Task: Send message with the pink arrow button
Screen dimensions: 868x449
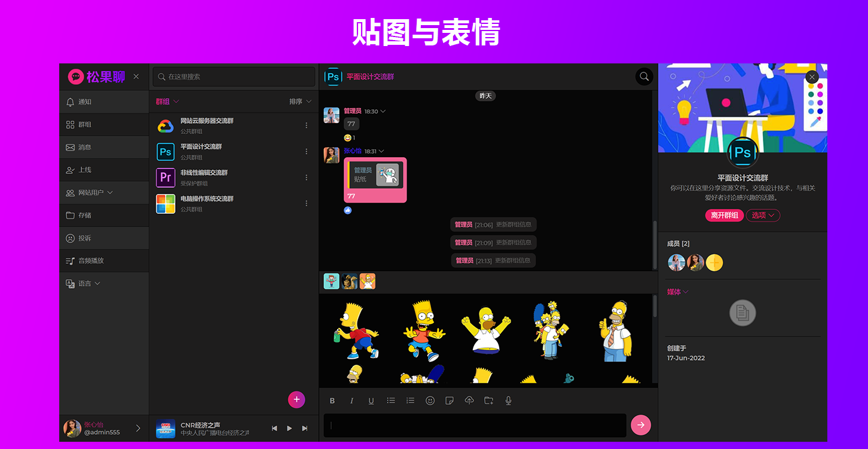Action: pos(641,425)
